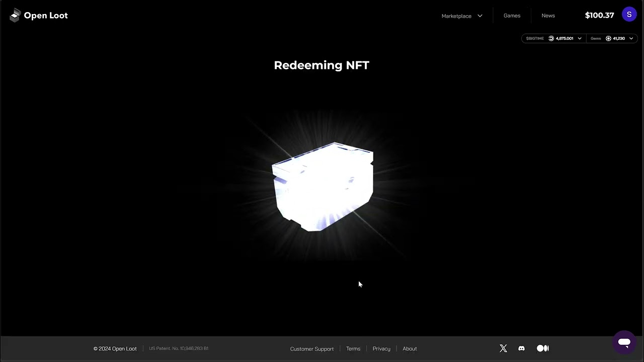Go to the Games page
Viewport: 644px width, 362px height.
pyautogui.click(x=512, y=16)
